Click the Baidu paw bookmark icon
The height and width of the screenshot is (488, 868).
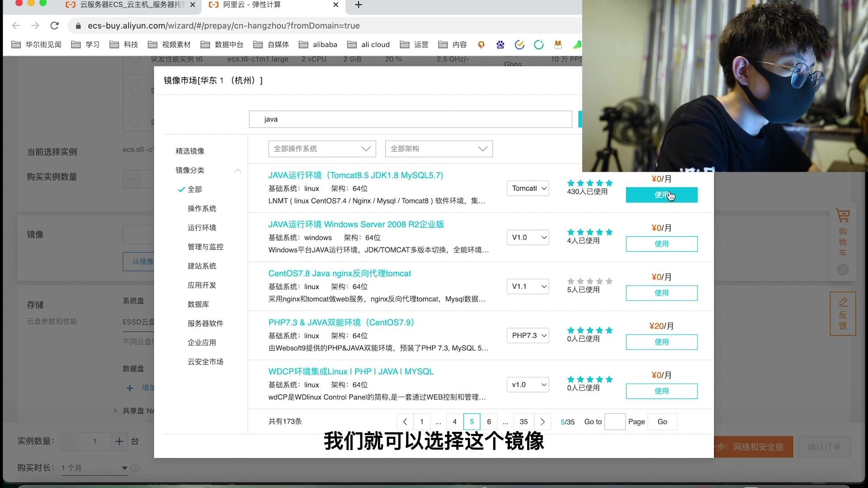(500, 44)
